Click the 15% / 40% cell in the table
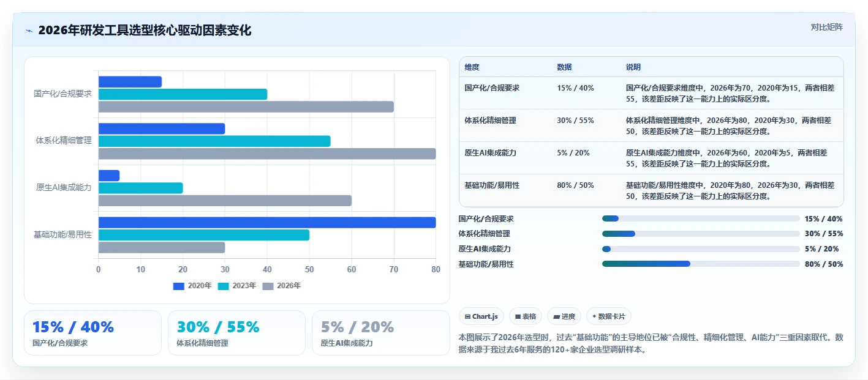 point(575,88)
